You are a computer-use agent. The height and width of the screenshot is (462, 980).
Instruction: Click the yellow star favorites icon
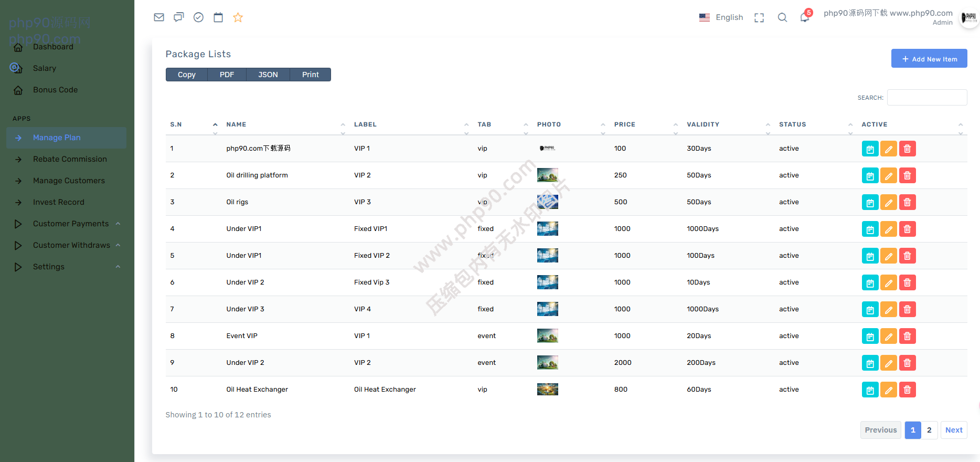(x=238, y=17)
